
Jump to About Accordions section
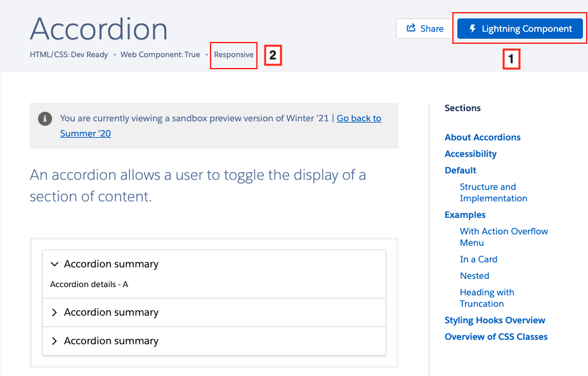pyautogui.click(x=483, y=137)
